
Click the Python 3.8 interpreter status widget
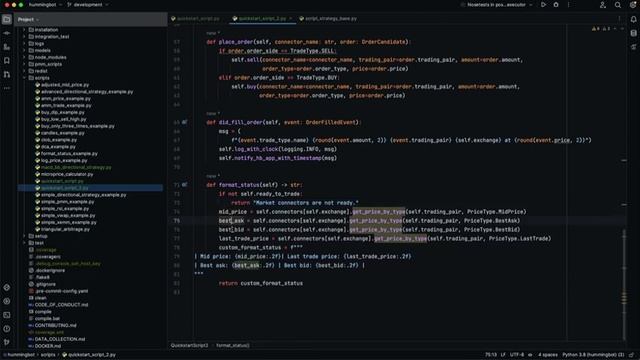point(593,355)
